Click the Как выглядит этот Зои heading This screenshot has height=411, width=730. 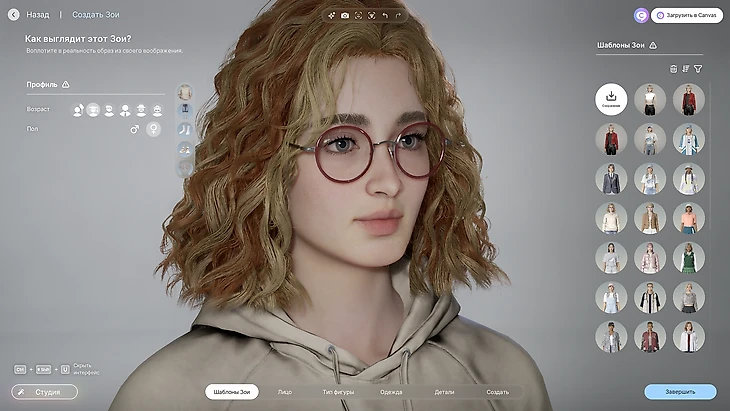click(78, 39)
